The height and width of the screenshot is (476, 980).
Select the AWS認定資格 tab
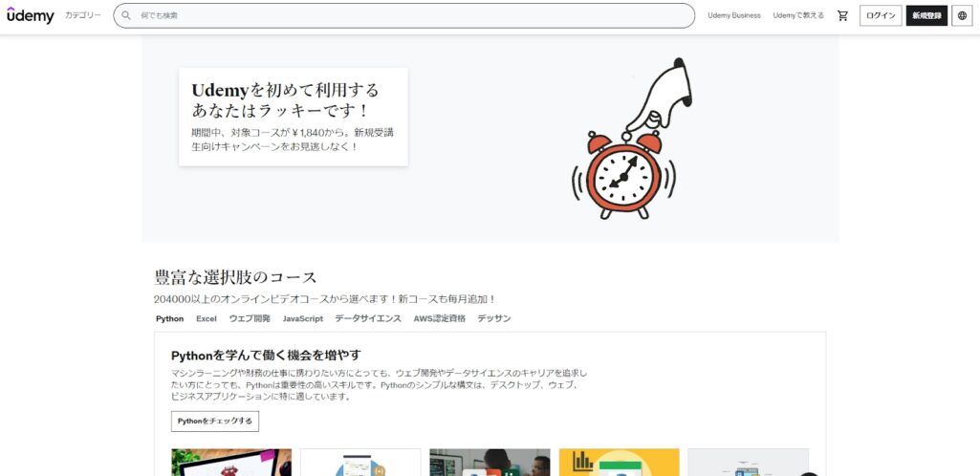[x=440, y=318]
